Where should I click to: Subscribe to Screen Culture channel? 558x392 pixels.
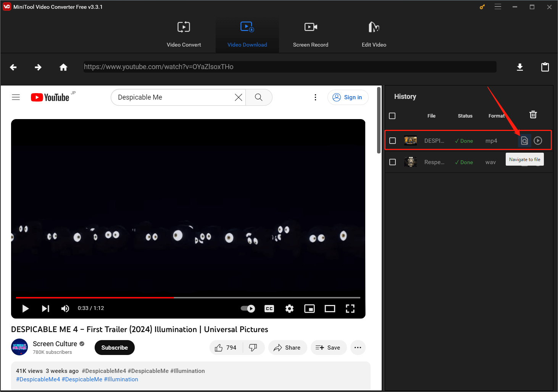point(115,347)
